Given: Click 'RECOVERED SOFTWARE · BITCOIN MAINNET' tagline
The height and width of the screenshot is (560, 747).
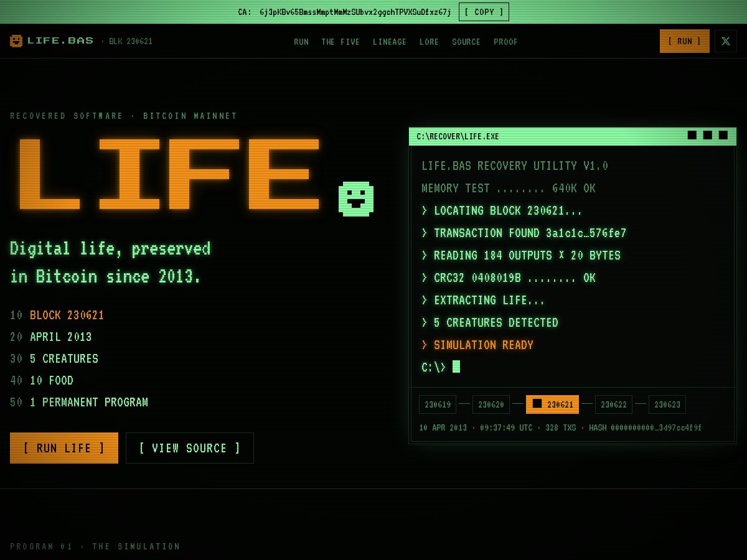Looking at the screenshot, I should (x=124, y=116).
